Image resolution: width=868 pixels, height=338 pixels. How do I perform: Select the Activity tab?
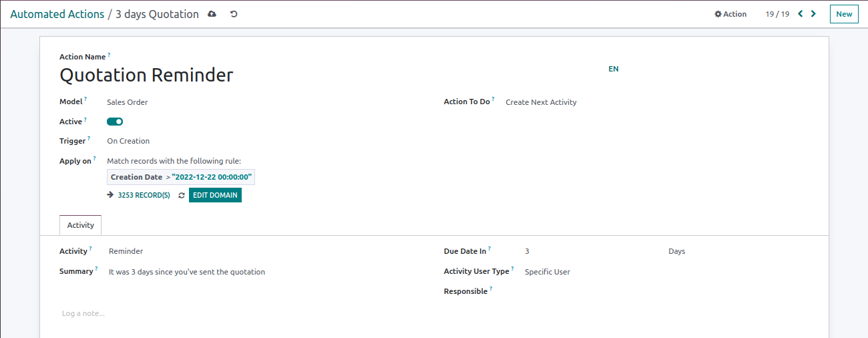pyautogui.click(x=80, y=225)
